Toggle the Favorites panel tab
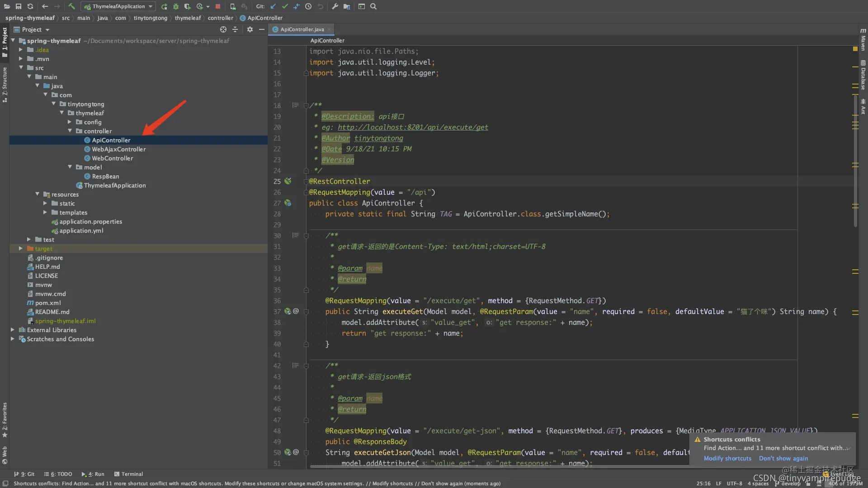The width and height of the screenshot is (868, 488). pyautogui.click(x=5, y=415)
